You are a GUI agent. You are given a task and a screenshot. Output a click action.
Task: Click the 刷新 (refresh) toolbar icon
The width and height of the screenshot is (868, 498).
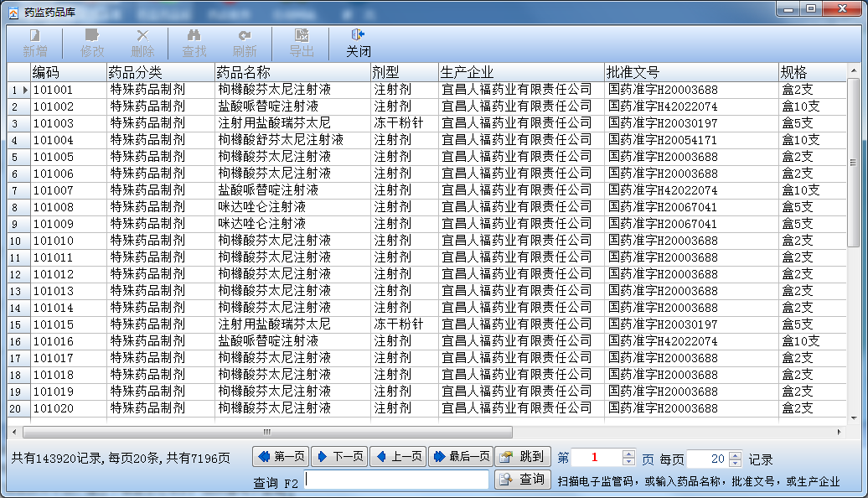[244, 44]
